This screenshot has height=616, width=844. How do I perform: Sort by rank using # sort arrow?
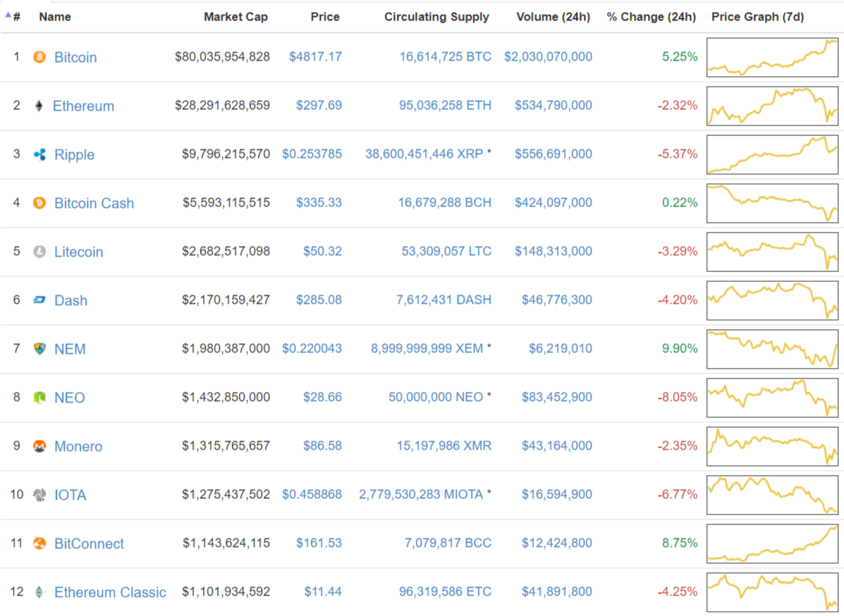[x=13, y=17]
